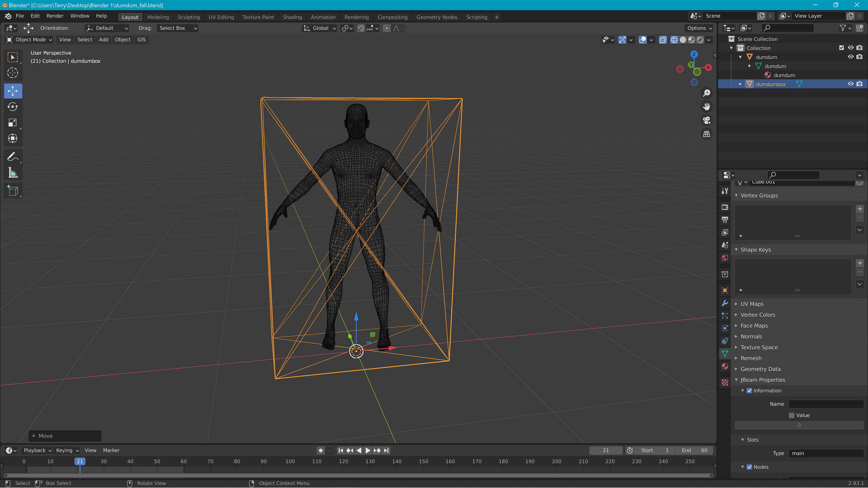The image size is (868, 488).
Task: Open the World properties tab
Action: pyautogui.click(x=725, y=258)
